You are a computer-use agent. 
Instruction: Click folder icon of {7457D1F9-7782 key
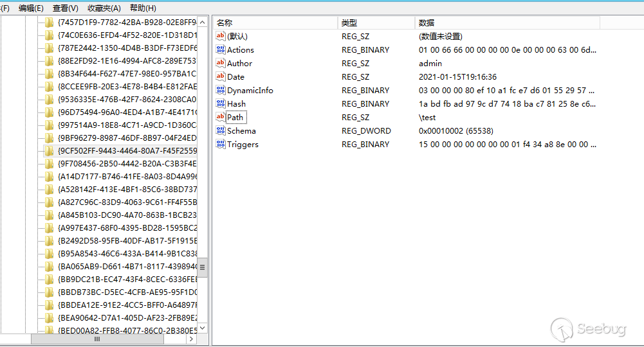tap(50, 22)
